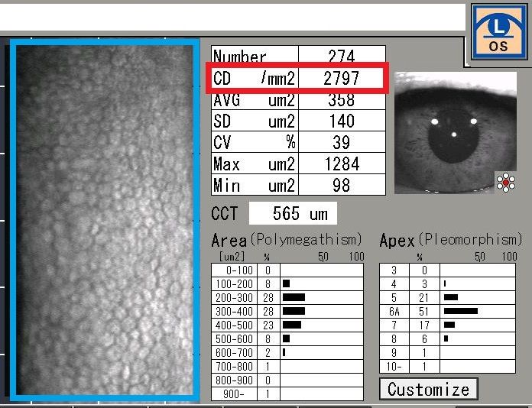Open the Customize button

(x=429, y=389)
